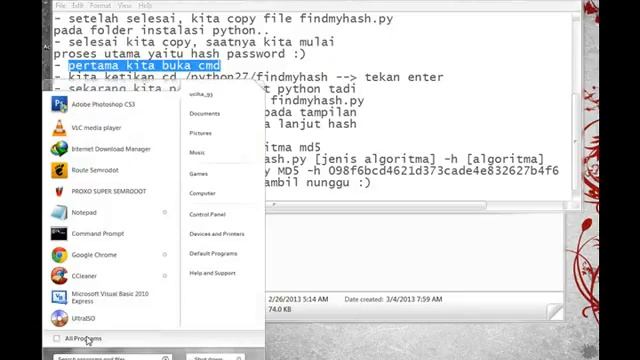Open Adobe Photoshop CS3 icon
Viewport: 640px width, 360px height.
pyautogui.click(x=59, y=104)
